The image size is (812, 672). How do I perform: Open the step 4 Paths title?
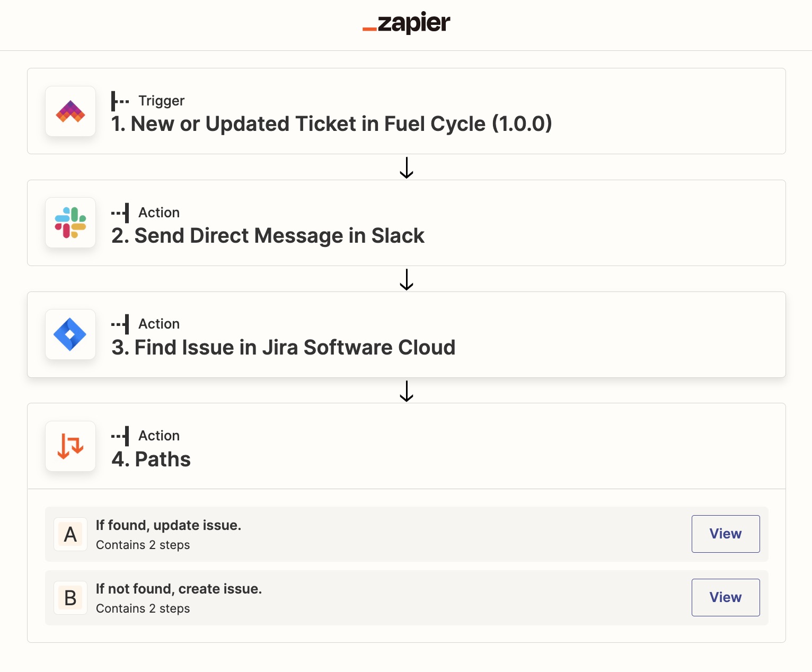tap(151, 459)
